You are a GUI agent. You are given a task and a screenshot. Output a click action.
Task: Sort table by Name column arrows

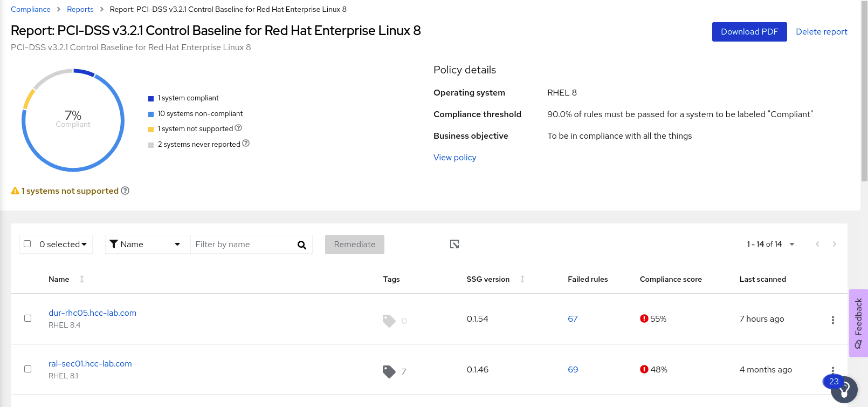82,279
